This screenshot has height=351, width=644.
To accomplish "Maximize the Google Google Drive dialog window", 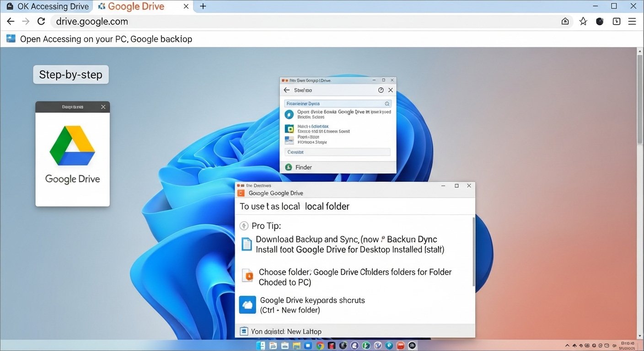I will tap(456, 186).
